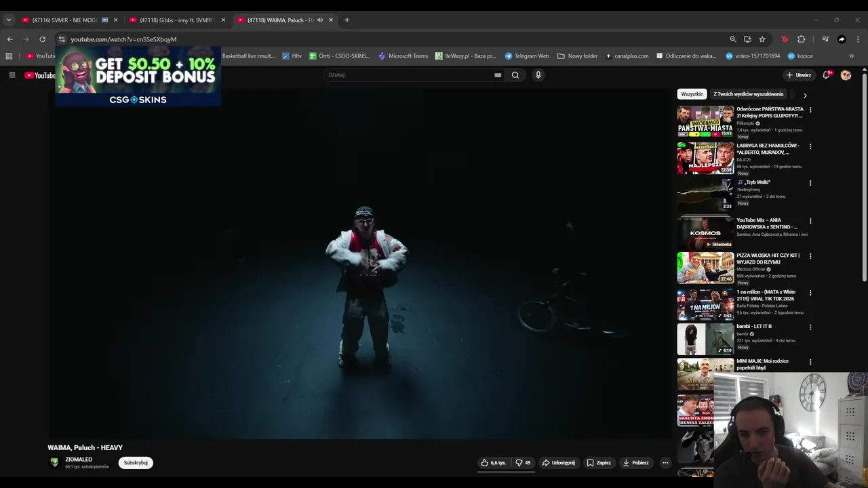This screenshot has height=488, width=868.
Task: Open the on-screen keyboard in search box
Action: click(498, 75)
